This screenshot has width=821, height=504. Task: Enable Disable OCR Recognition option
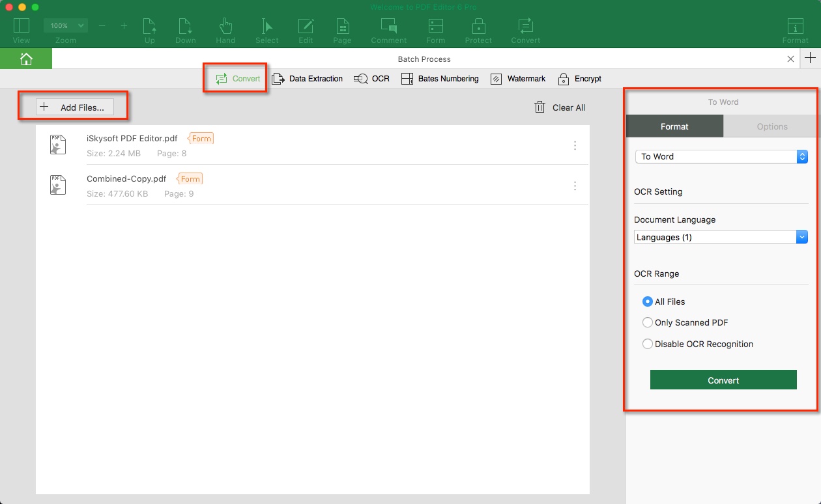click(648, 344)
